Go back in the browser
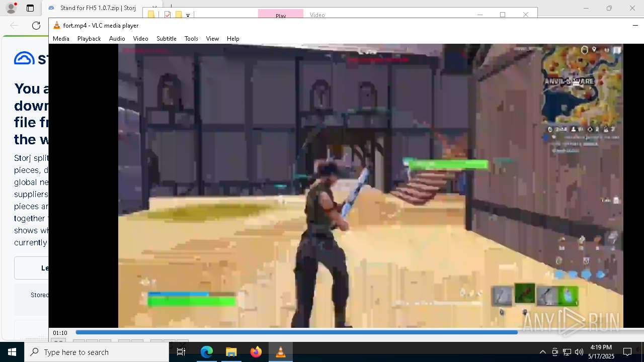644x362 pixels. [14, 26]
